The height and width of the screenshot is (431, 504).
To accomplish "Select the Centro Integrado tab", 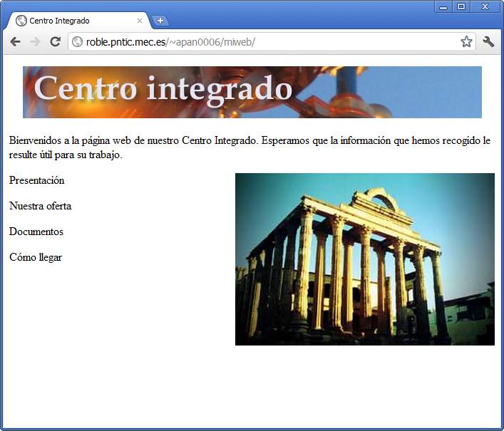I will [x=78, y=21].
